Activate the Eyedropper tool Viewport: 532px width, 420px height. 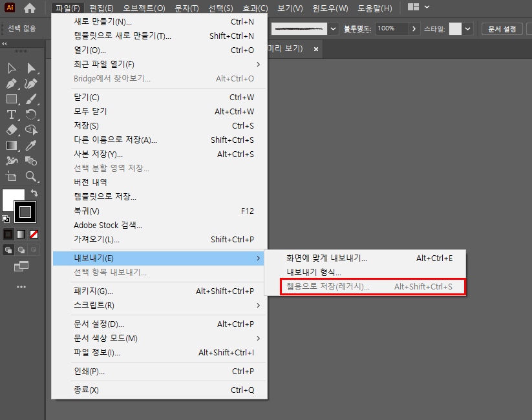[x=31, y=145]
